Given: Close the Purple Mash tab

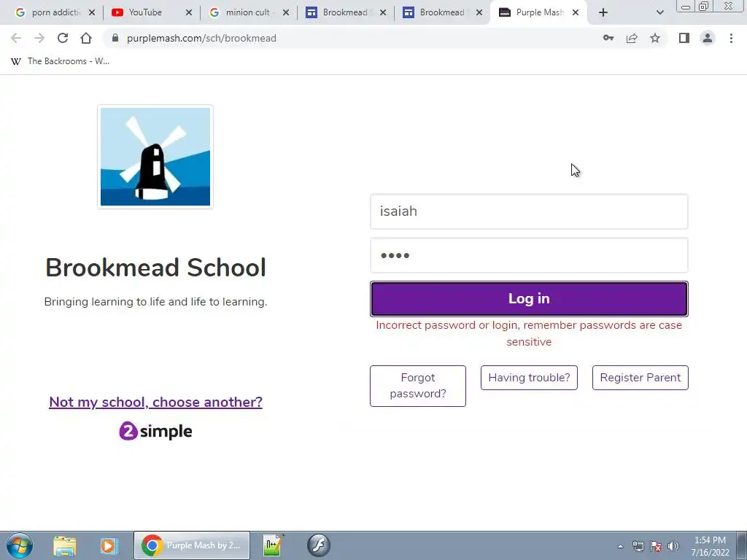Looking at the screenshot, I should [x=576, y=12].
